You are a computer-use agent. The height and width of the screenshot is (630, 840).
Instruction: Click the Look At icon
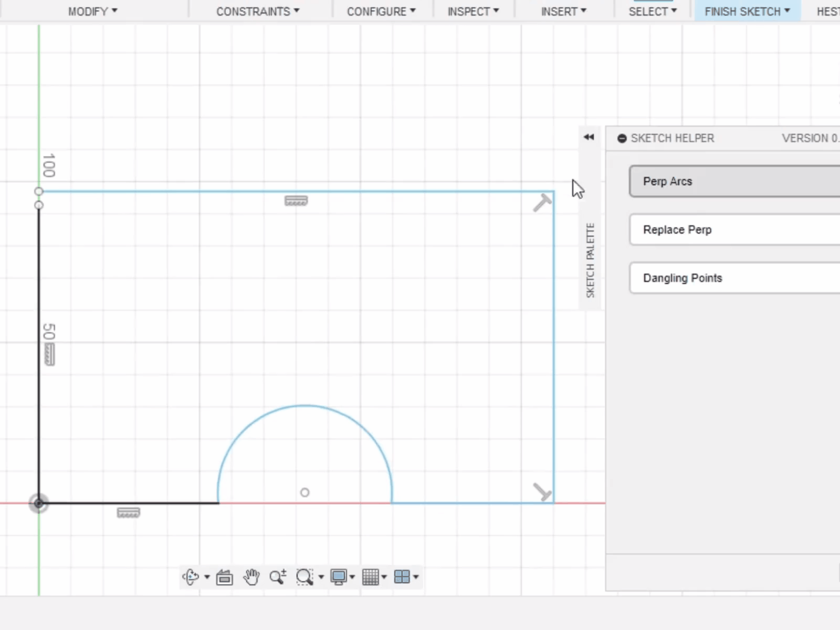pyautogui.click(x=224, y=577)
